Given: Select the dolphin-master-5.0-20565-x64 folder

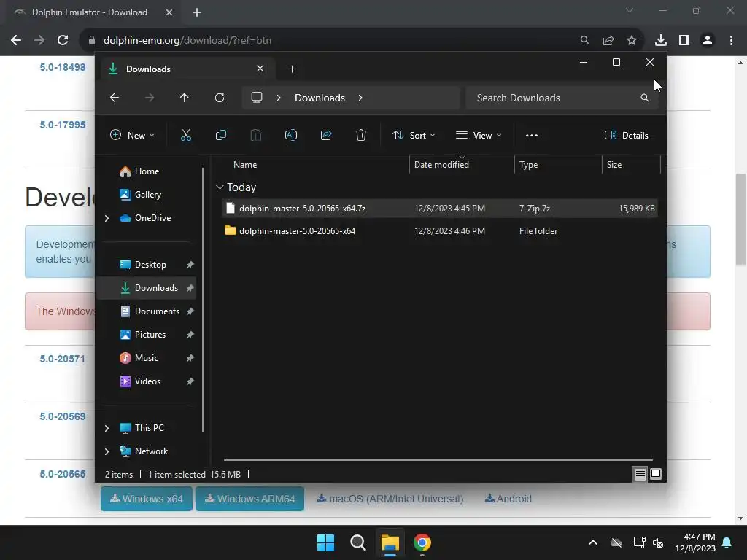Looking at the screenshot, I should click(440, 231).
